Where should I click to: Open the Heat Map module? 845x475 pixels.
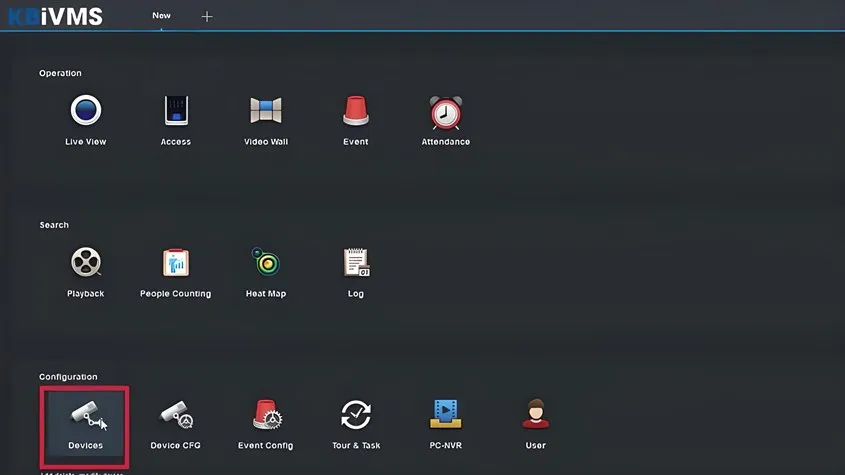coord(266,264)
